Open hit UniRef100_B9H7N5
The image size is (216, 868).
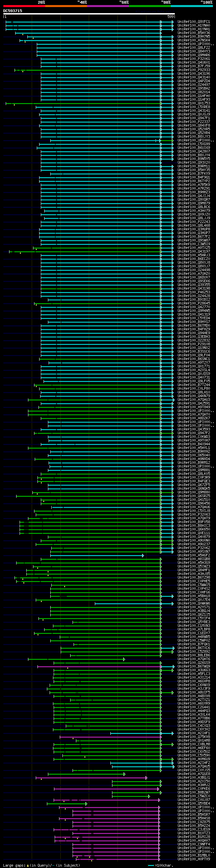click(x=194, y=37)
